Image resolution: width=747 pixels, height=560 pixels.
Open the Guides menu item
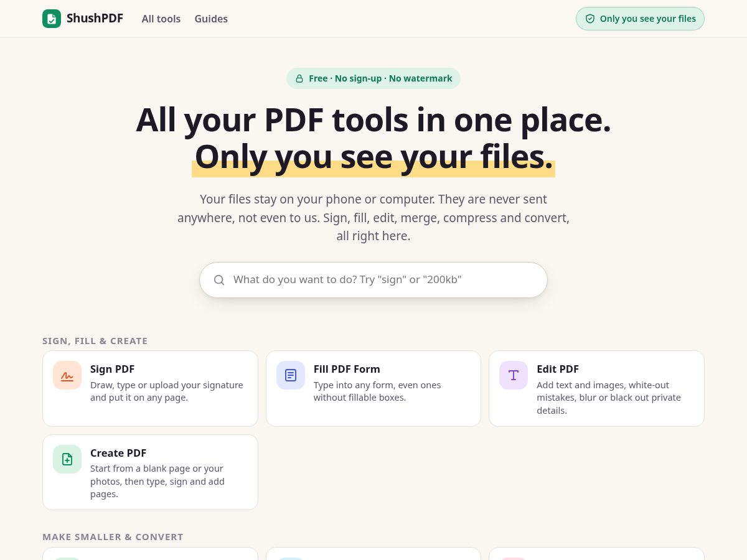click(211, 19)
